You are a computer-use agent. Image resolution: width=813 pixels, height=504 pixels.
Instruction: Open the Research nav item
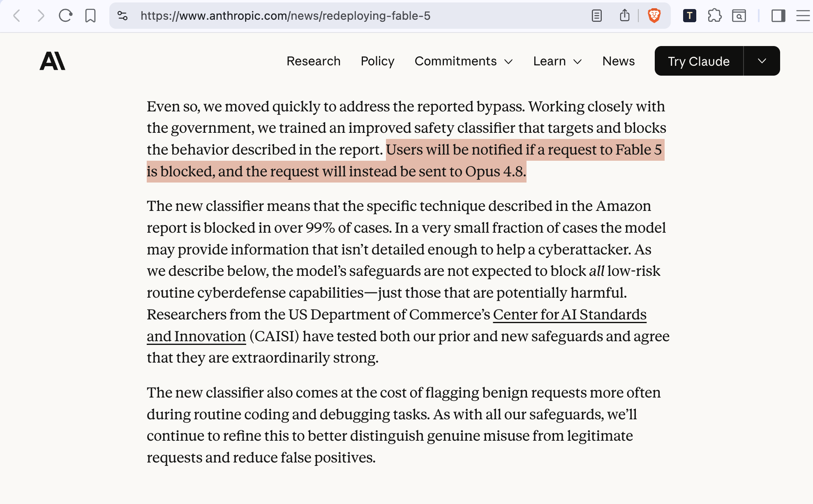click(314, 61)
